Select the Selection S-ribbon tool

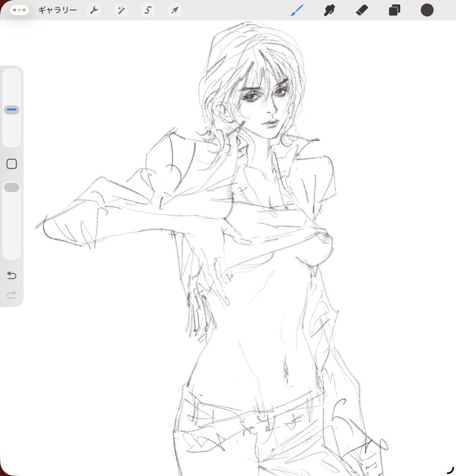click(148, 10)
